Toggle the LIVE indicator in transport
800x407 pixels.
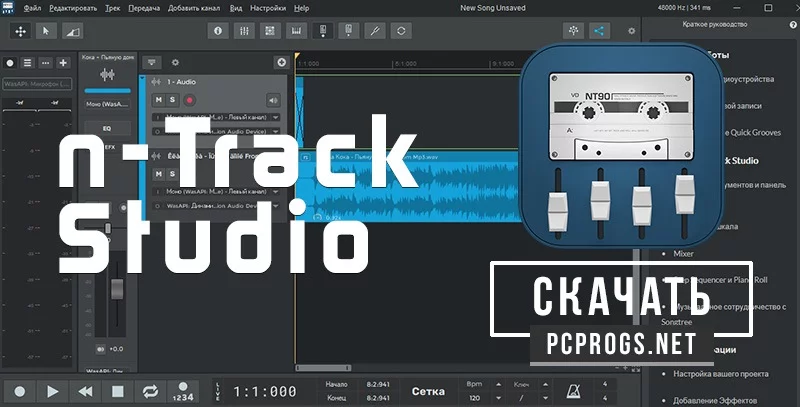click(x=218, y=391)
